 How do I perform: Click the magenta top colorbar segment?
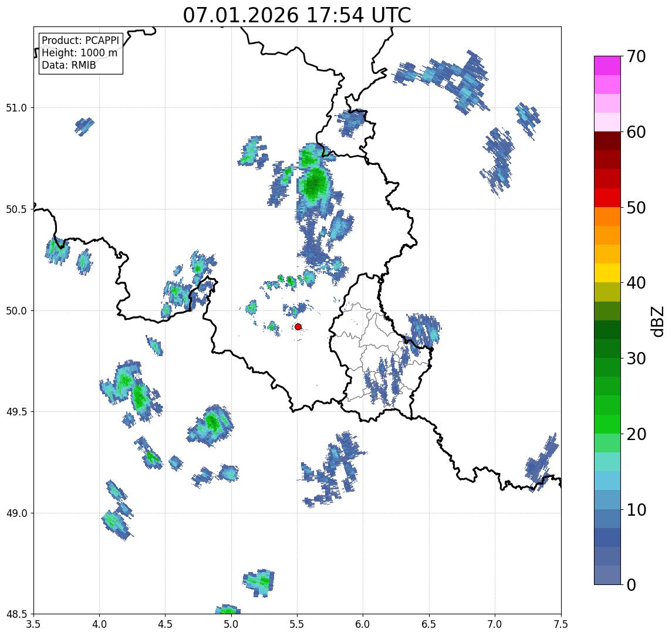click(607, 66)
